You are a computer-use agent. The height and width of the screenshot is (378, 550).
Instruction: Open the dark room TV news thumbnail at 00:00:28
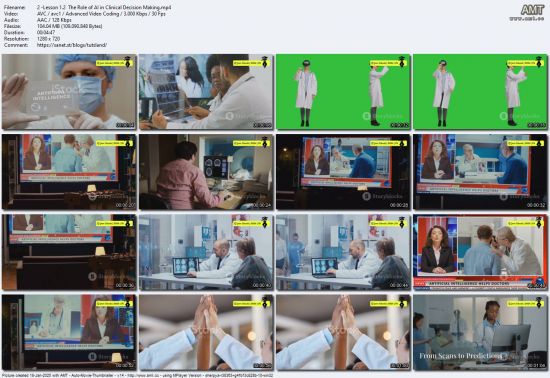(343, 172)
